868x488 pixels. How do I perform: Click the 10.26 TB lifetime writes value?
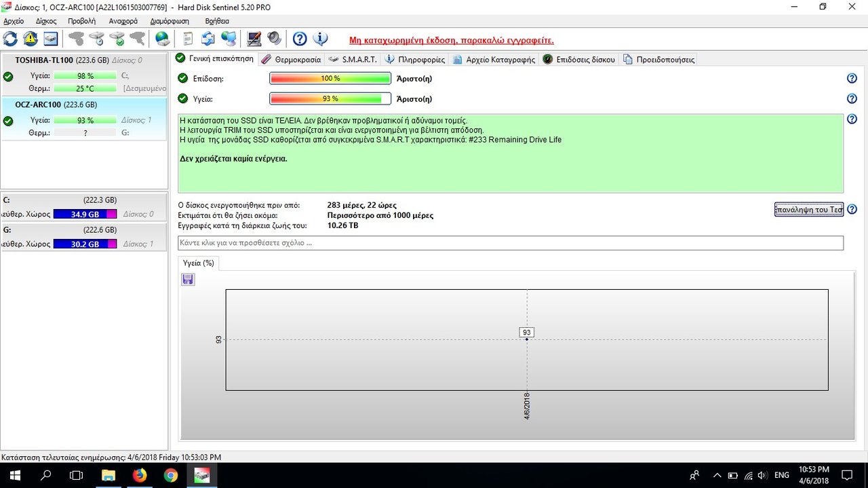tap(342, 225)
